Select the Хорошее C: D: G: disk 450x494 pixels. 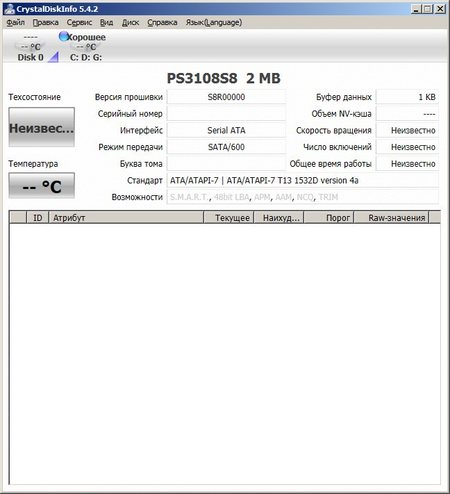tap(86, 47)
